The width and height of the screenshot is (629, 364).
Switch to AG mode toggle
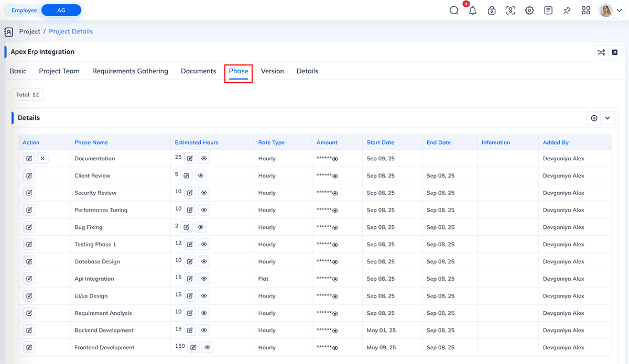click(x=61, y=10)
